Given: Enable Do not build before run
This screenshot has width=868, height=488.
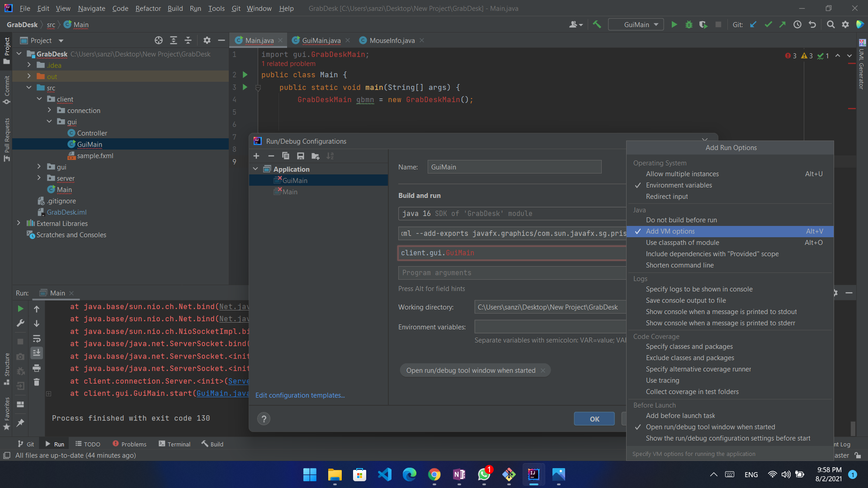Looking at the screenshot, I should click(730, 220).
